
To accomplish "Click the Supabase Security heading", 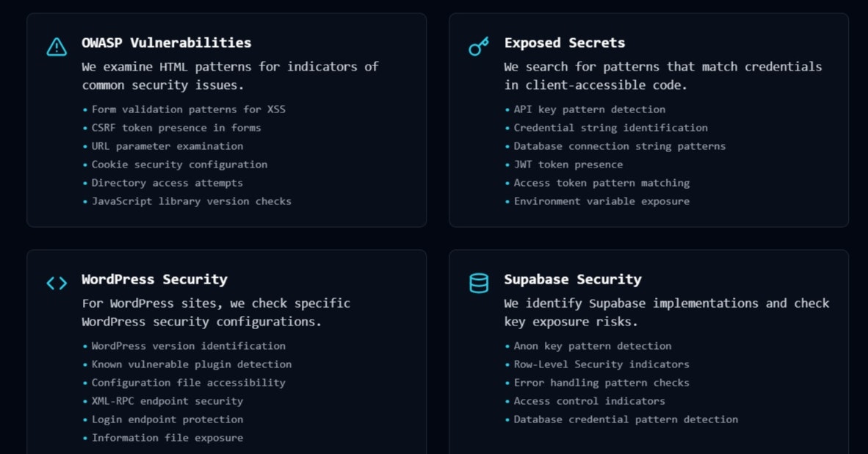I will pyautogui.click(x=572, y=279).
